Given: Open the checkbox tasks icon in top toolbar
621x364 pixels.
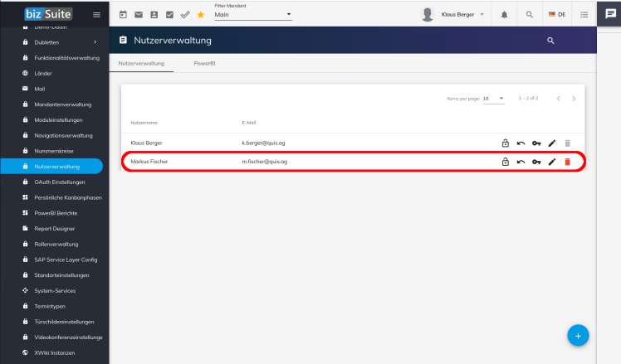Looking at the screenshot, I should (169, 15).
